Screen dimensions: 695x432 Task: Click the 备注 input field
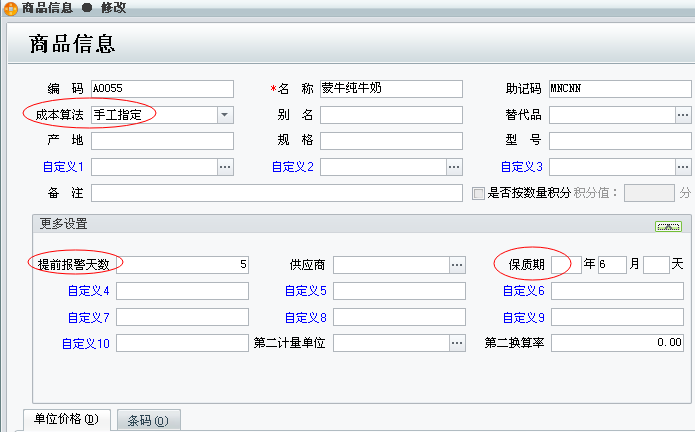point(277,193)
